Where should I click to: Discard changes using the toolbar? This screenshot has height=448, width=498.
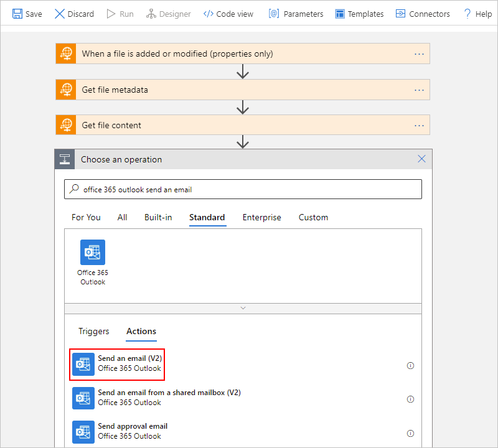click(x=74, y=14)
